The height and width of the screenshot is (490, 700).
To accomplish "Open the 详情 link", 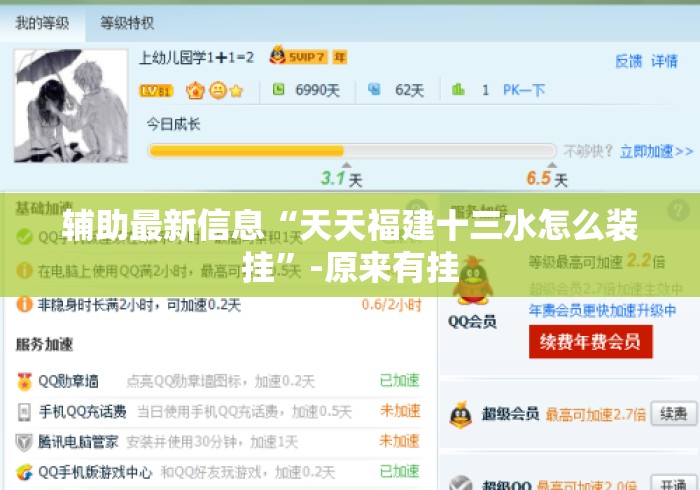I will (664, 61).
